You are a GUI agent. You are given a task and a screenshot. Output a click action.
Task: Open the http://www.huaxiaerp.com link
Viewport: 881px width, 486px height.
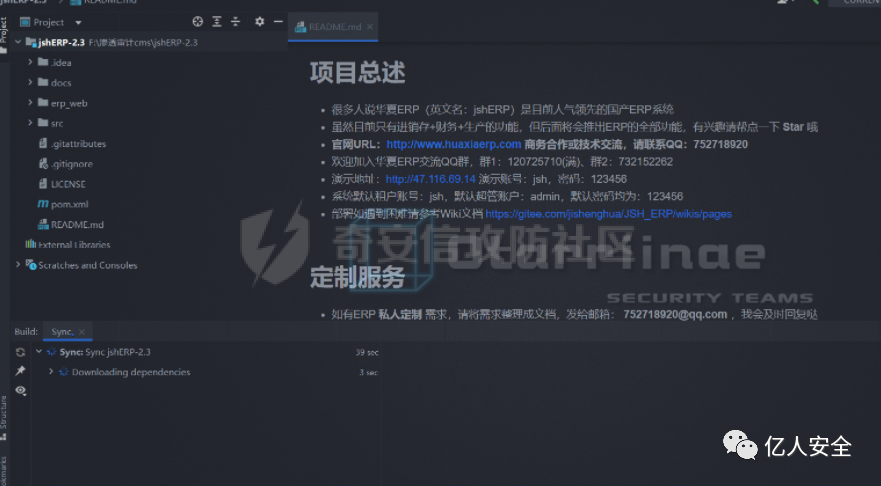tap(453, 144)
